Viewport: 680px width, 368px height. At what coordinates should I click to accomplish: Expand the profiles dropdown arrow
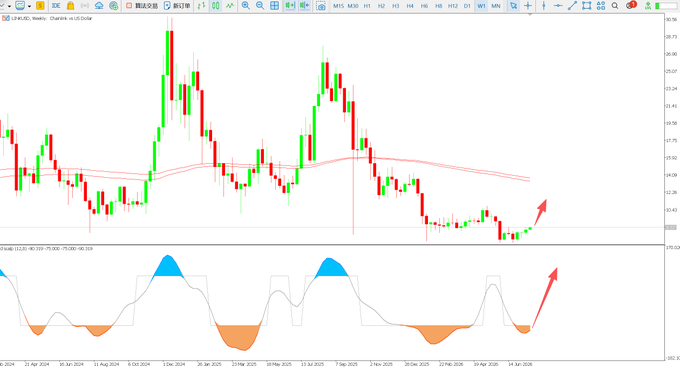[29, 6]
